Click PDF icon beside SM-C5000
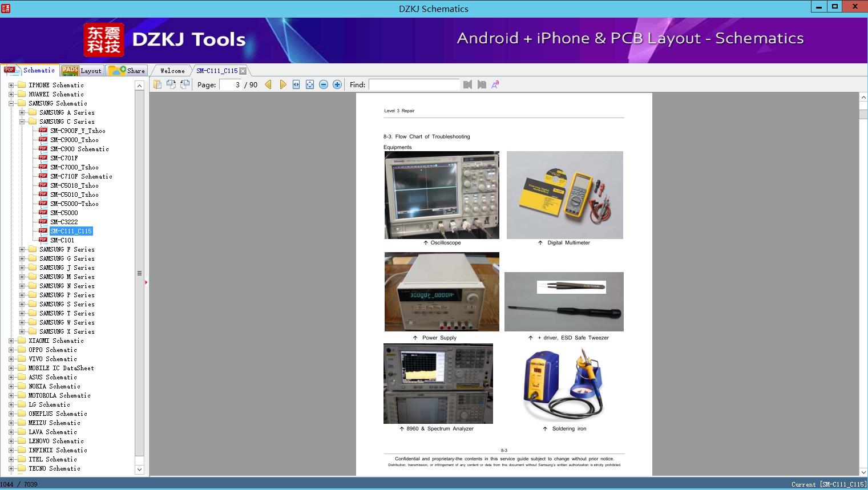 (x=43, y=212)
